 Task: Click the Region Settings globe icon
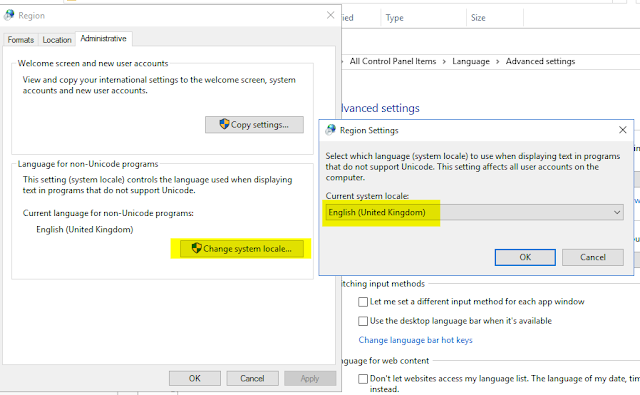(x=330, y=130)
